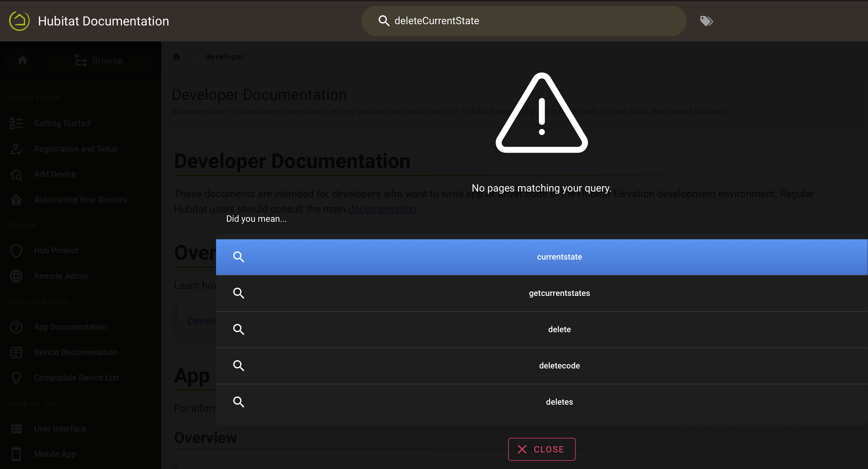Open App Documentation sidebar entry
Image resolution: width=868 pixels, height=469 pixels.
[70, 327]
